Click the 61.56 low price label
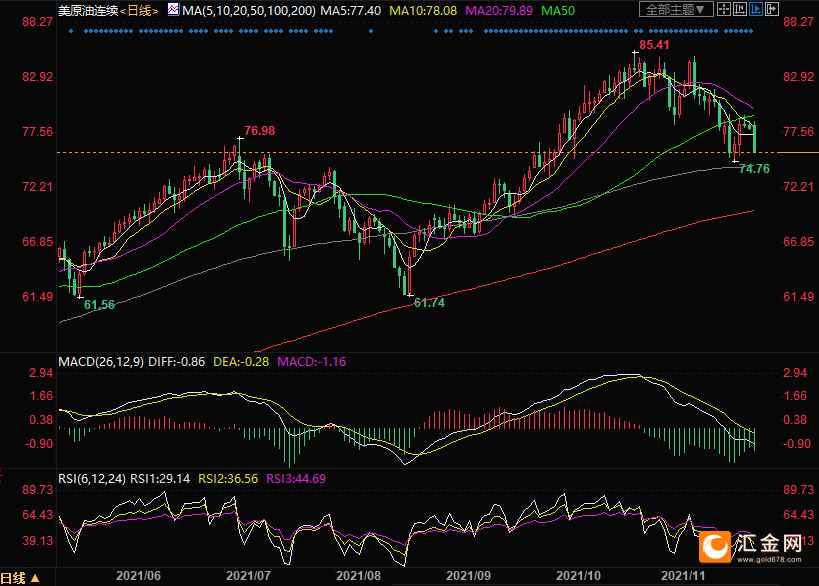This screenshot has width=819, height=586. pos(99,304)
